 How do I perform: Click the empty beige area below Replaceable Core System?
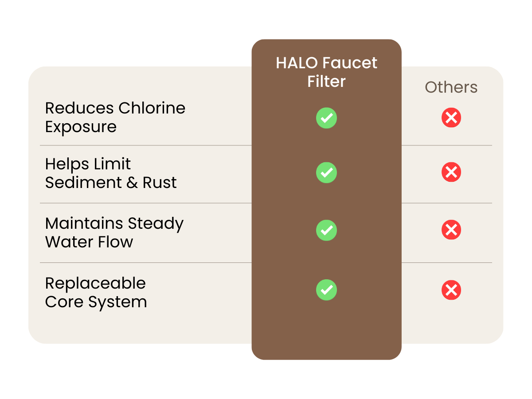pyautogui.click(x=133, y=328)
